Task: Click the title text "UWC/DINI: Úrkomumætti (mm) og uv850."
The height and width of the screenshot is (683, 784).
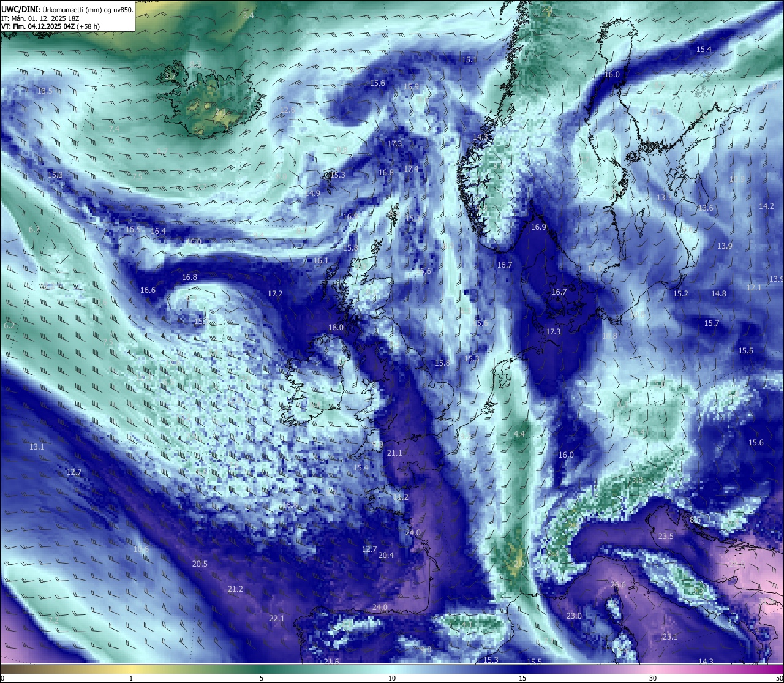Action: (67, 9)
